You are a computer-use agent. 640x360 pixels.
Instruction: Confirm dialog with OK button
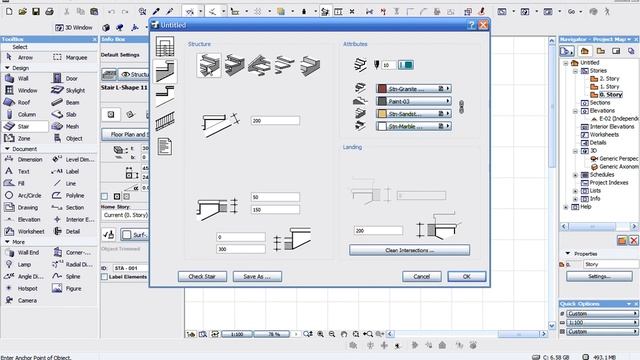point(467,277)
